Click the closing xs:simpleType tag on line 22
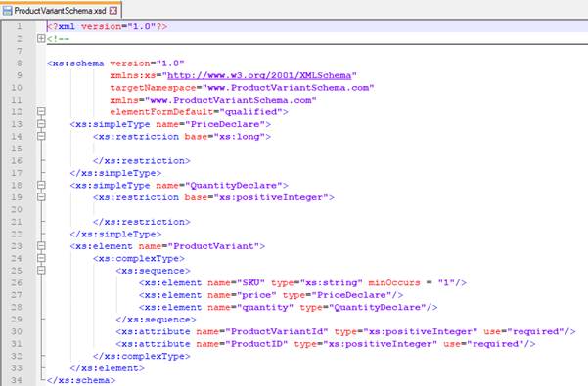Screen dimensions: 588x386 coord(115,234)
